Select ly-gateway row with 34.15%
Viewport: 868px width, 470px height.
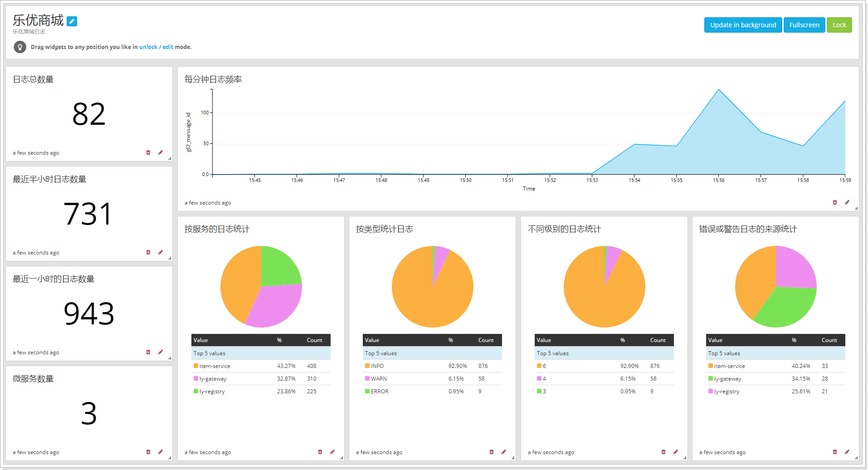[x=775, y=379]
